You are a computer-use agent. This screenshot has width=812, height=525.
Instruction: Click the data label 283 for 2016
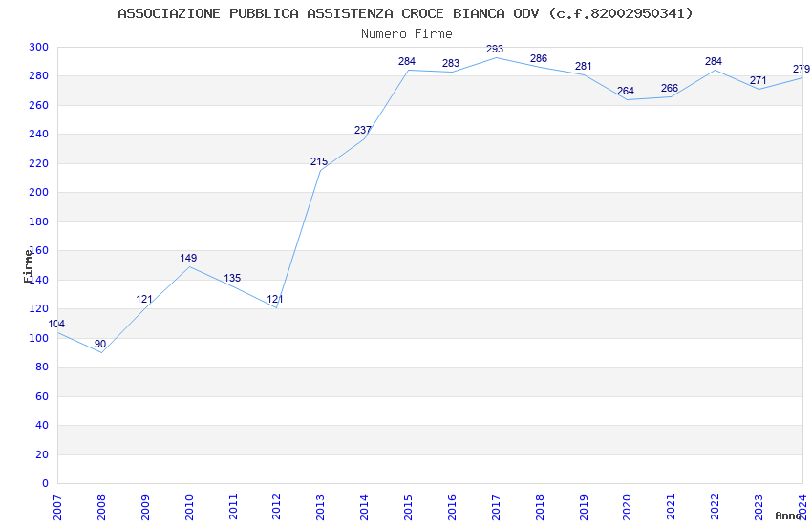(x=451, y=63)
